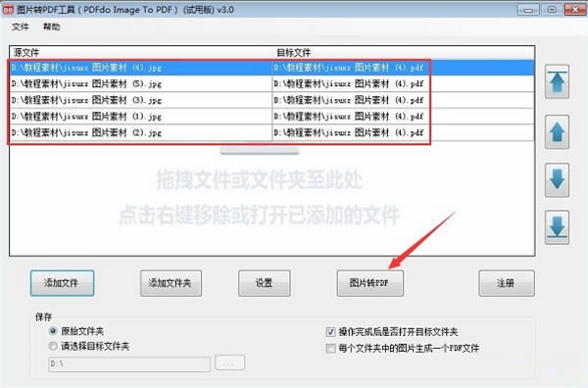This screenshot has width=588, height=388.
Task: Open 设置 settings button
Action: (x=265, y=283)
